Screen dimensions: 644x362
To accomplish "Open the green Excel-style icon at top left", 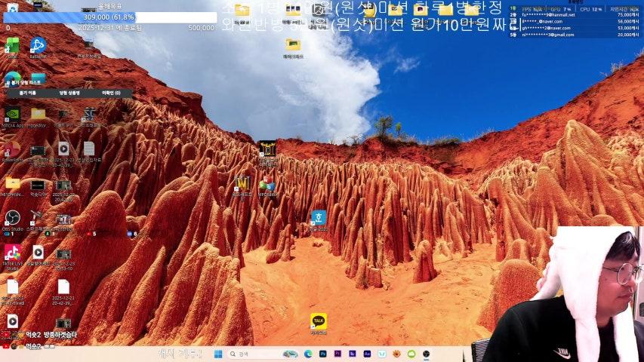I will pos(12,45).
